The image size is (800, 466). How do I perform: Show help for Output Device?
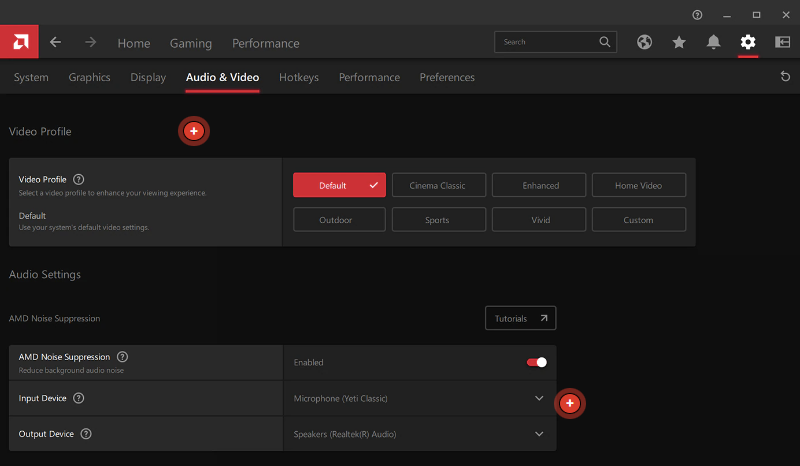pos(86,434)
